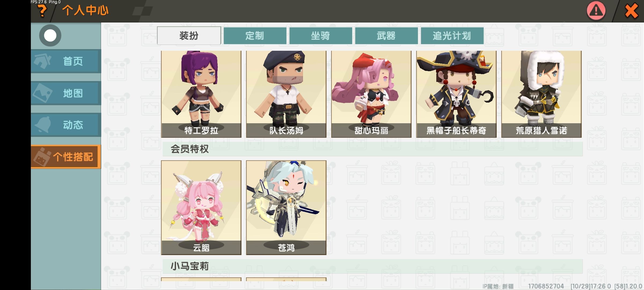The image size is (644, 290).
Task: Choose the pink 云胭 member skin
Action: (x=201, y=208)
